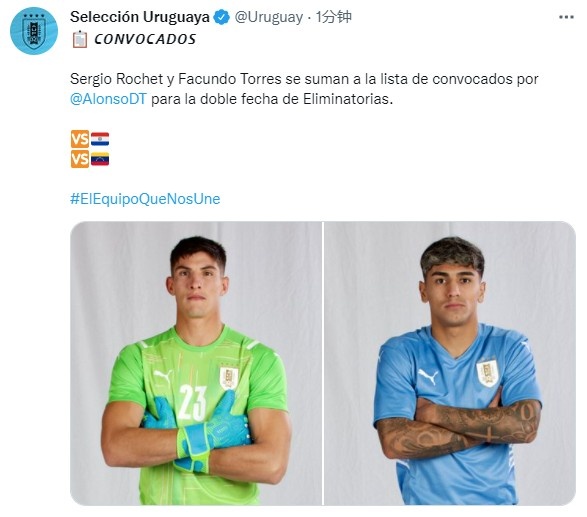Click the Venezuela flag emoji
The image size is (587, 517).
pyautogui.click(x=100, y=159)
